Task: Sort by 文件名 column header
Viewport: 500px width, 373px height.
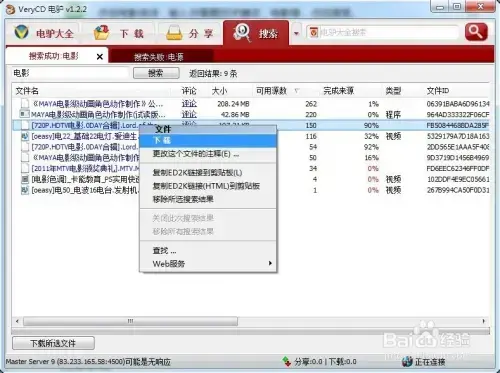Action: pyautogui.click(x=27, y=91)
